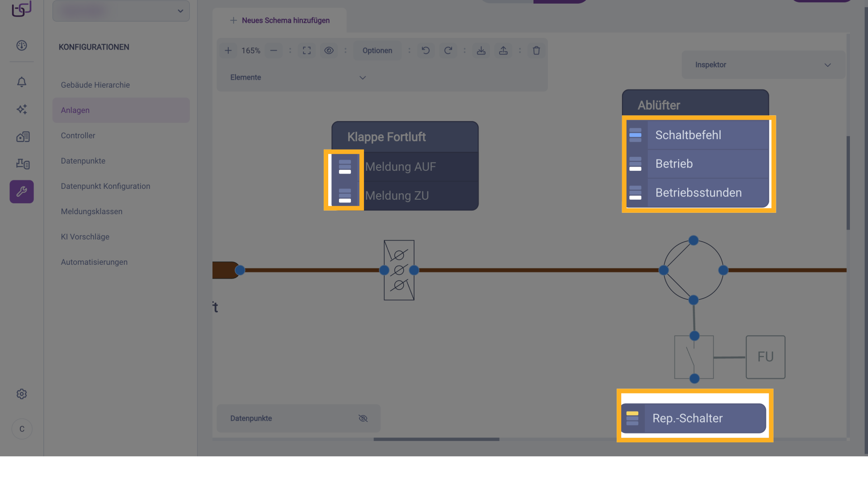
Task: Toggle the eye visibility icon in toolbar
Action: [x=329, y=51]
